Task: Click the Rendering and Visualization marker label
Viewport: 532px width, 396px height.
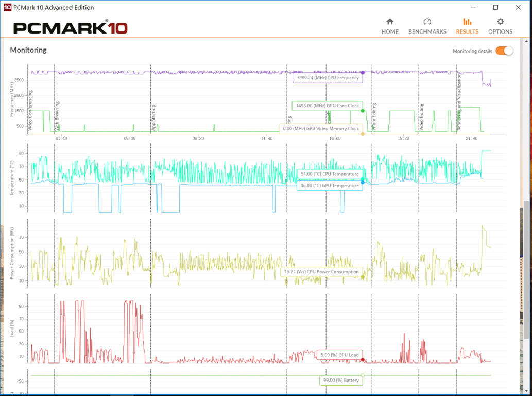Action: pos(459,102)
